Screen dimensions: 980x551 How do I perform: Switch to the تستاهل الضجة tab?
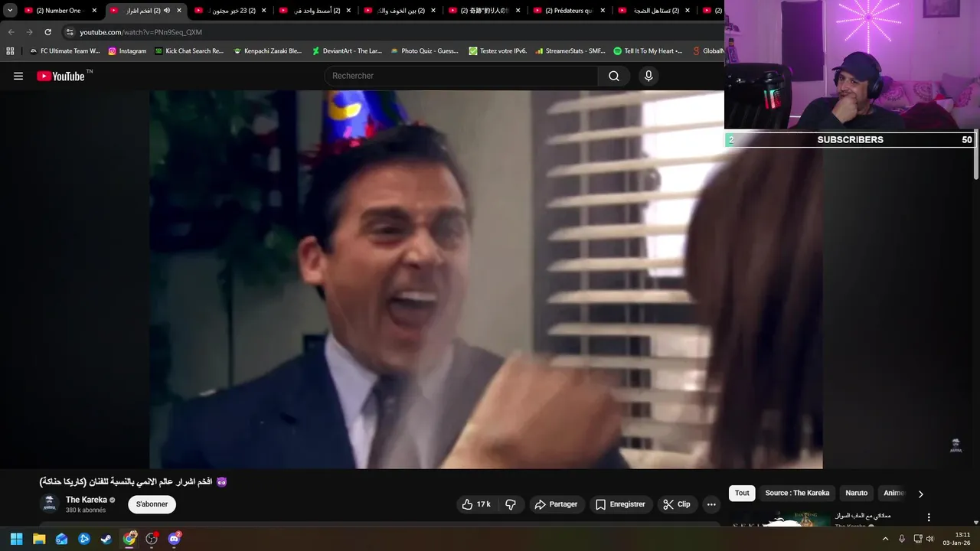tap(653, 11)
